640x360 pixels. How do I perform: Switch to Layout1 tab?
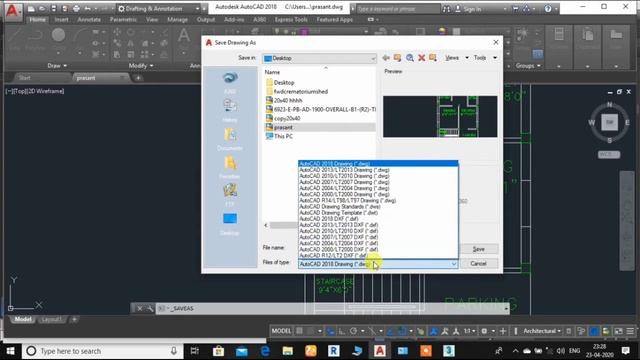click(51, 319)
